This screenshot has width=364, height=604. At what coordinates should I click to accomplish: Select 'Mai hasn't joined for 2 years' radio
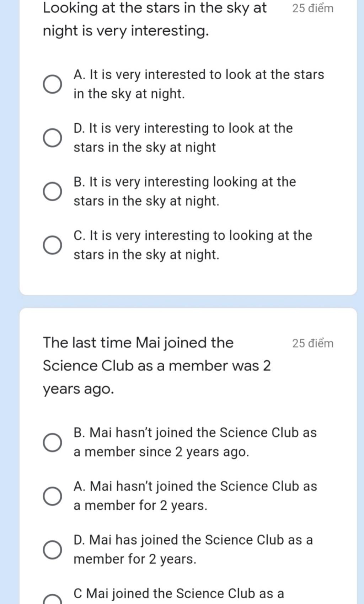tap(53, 496)
